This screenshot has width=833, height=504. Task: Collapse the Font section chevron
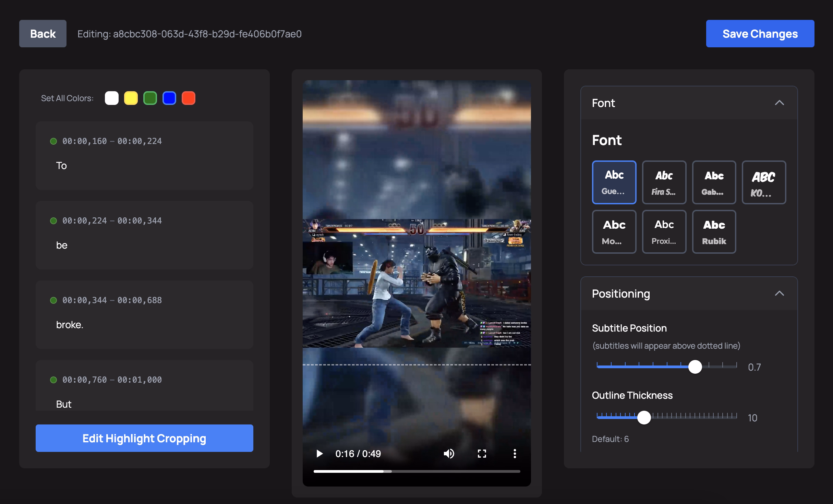(780, 103)
